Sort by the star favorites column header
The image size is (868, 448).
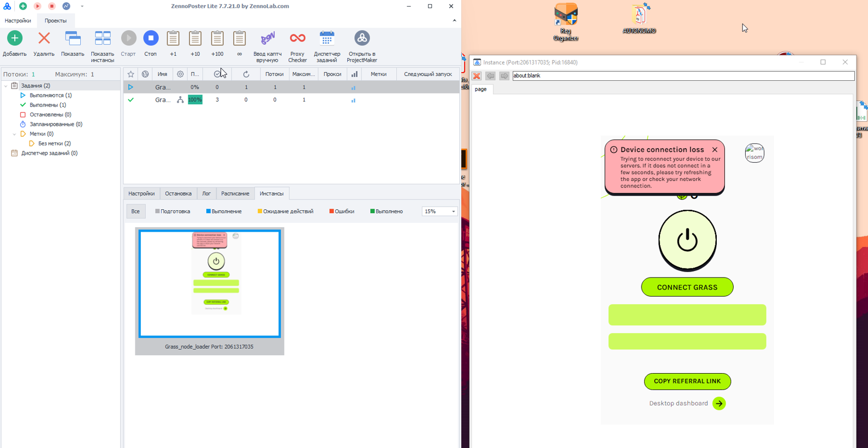click(131, 74)
